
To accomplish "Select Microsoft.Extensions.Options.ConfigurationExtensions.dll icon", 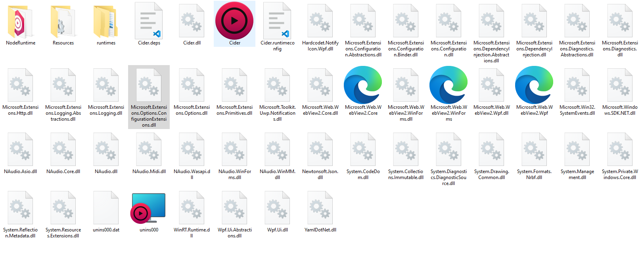I will point(149,85).
